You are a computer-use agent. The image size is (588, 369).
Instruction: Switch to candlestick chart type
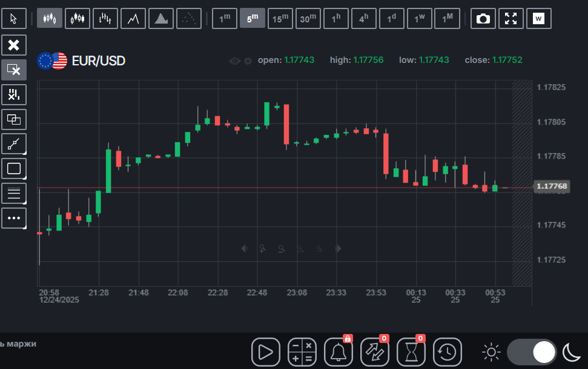(50, 18)
